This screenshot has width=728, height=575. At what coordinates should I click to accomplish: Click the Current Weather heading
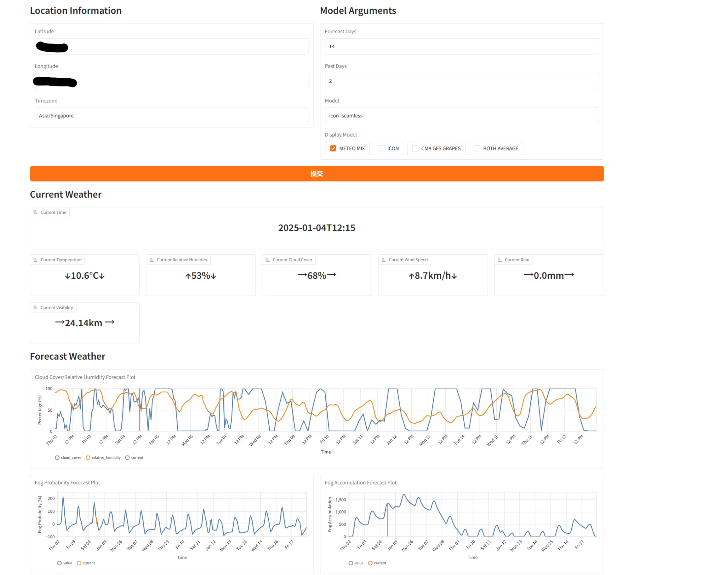coord(66,195)
